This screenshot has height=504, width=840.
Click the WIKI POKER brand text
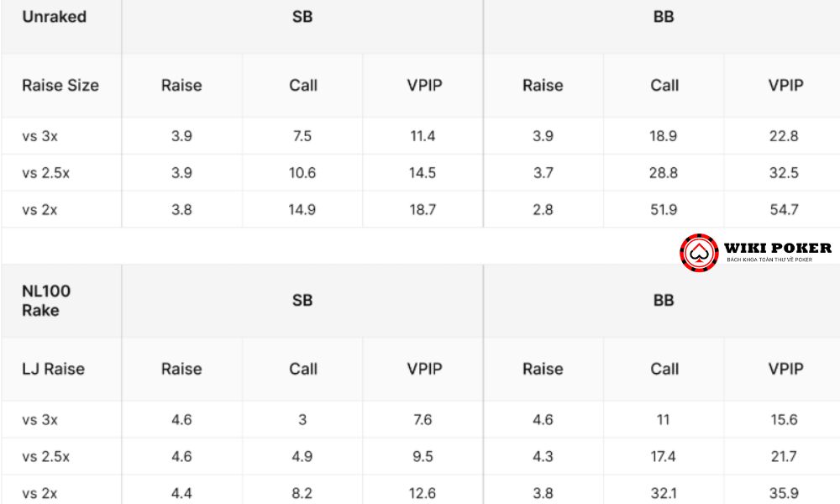tap(777, 248)
